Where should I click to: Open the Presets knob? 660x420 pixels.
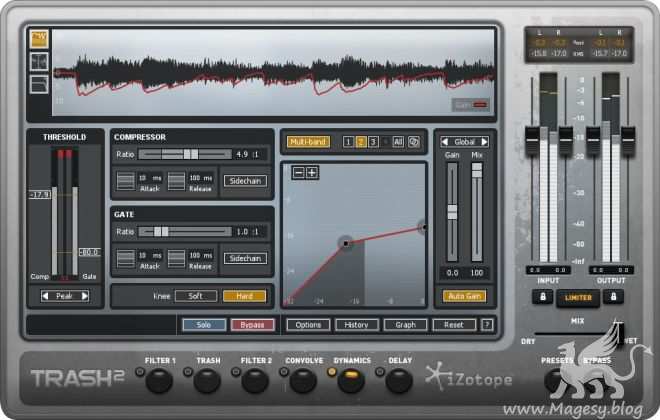coord(556,381)
